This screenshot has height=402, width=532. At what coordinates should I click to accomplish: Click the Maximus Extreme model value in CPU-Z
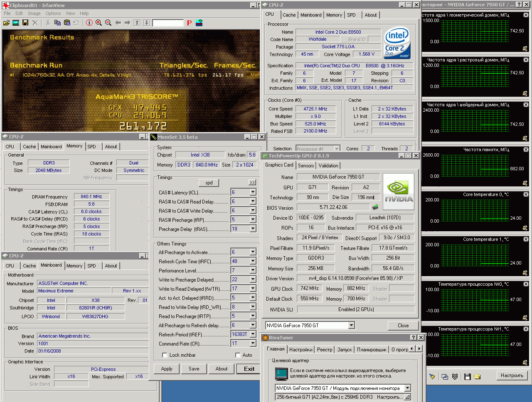pyautogui.click(x=74, y=291)
